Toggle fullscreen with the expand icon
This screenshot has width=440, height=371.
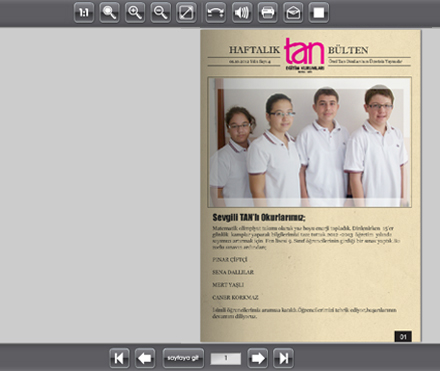tap(186, 13)
